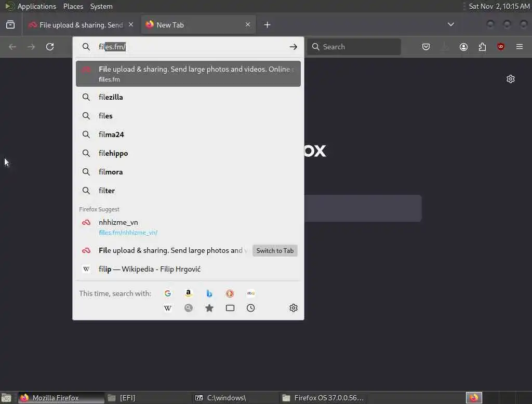Click Firefox workspace thumbnail on bottom panel
532x404 pixels.
click(x=474, y=398)
